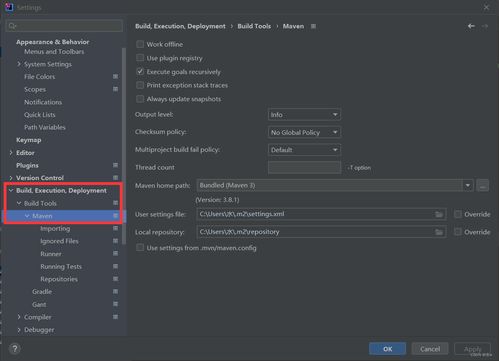Uncheck Execute goals recursively
The width and height of the screenshot is (499, 361).
click(140, 72)
